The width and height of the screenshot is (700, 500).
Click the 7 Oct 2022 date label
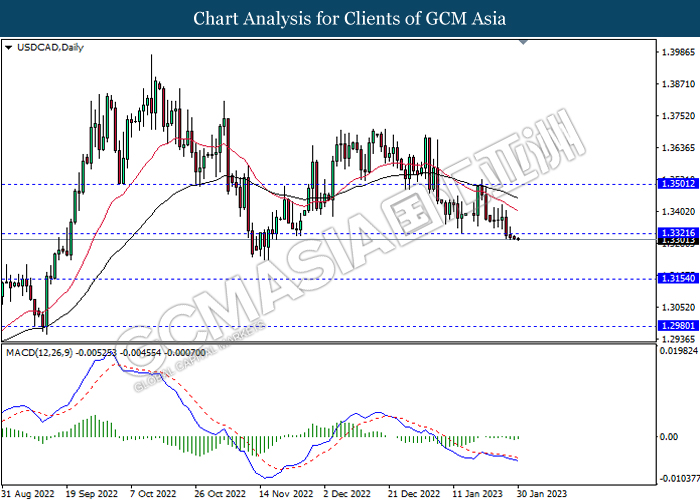point(154,494)
